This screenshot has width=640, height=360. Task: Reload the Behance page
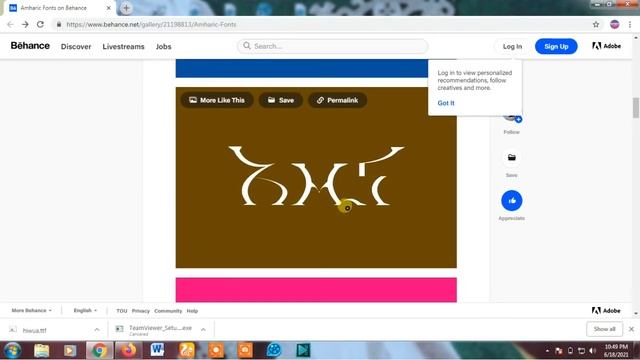point(40,24)
